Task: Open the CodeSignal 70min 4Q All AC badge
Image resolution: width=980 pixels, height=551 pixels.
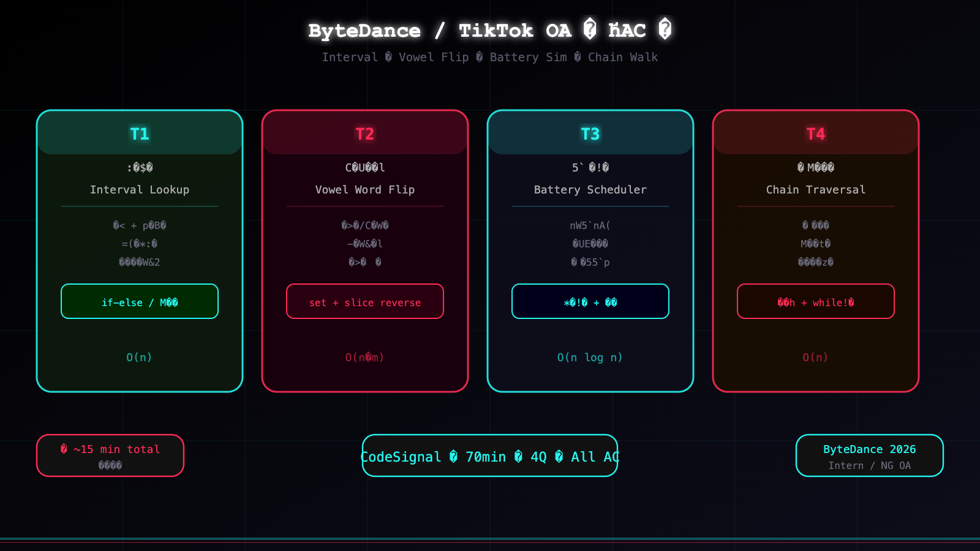Action: [489, 456]
